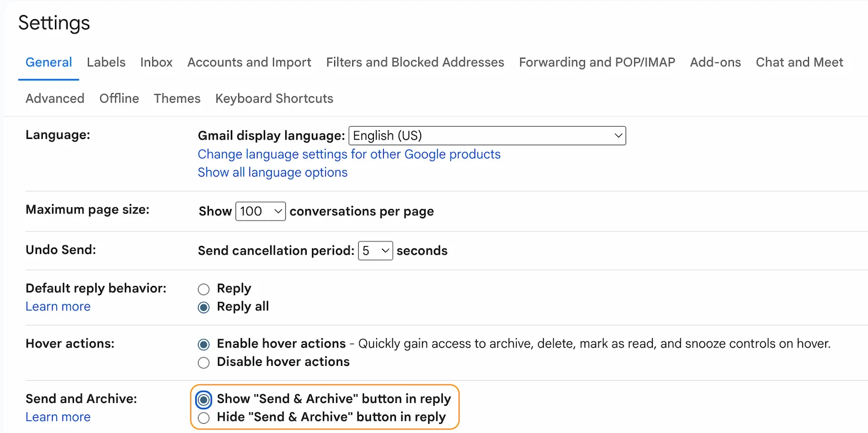Open Gmail display language dropdown
The height and width of the screenshot is (433, 868).
pyautogui.click(x=487, y=136)
